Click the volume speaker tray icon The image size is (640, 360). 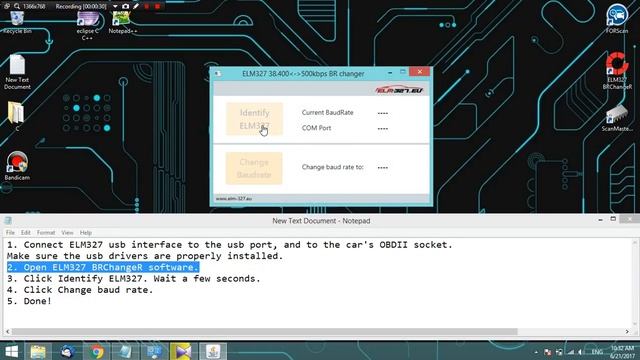click(581, 352)
